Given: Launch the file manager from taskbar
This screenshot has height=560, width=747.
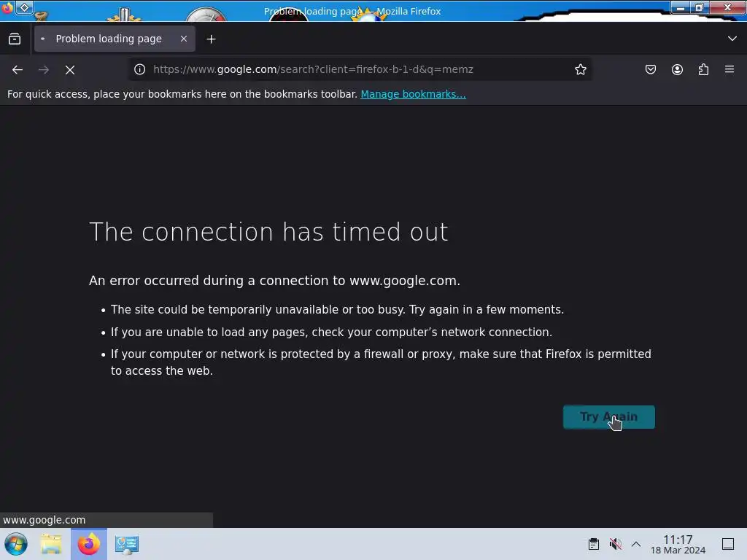Looking at the screenshot, I should [x=51, y=544].
